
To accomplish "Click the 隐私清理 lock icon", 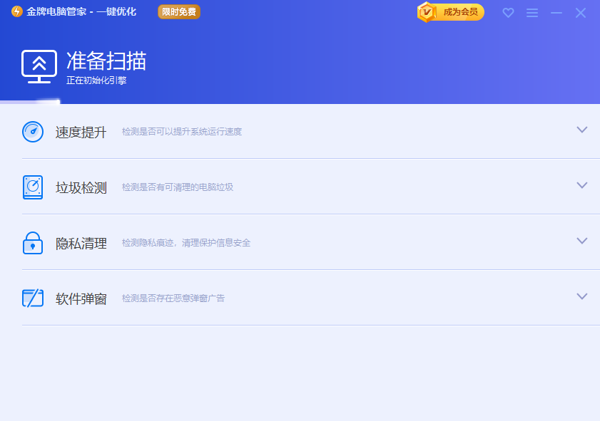I will (33, 242).
